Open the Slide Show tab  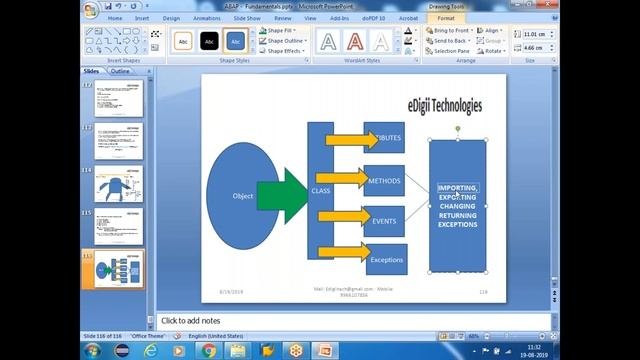[247, 18]
